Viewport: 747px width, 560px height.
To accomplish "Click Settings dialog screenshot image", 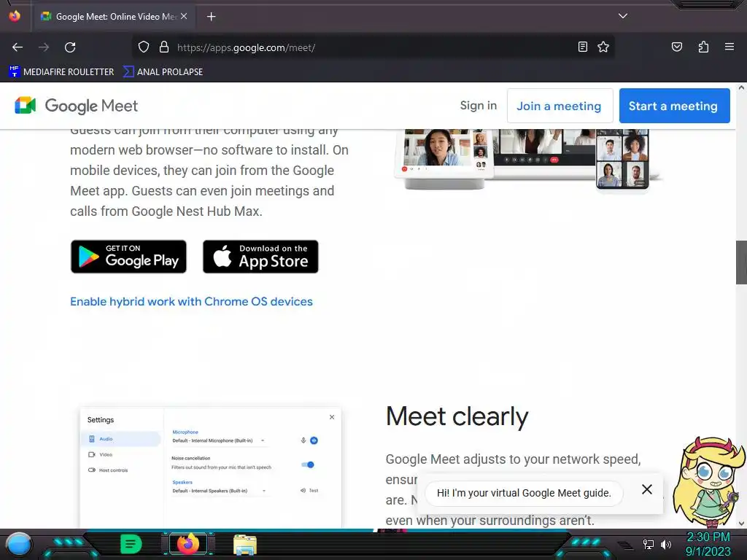I will (x=211, y=467).
